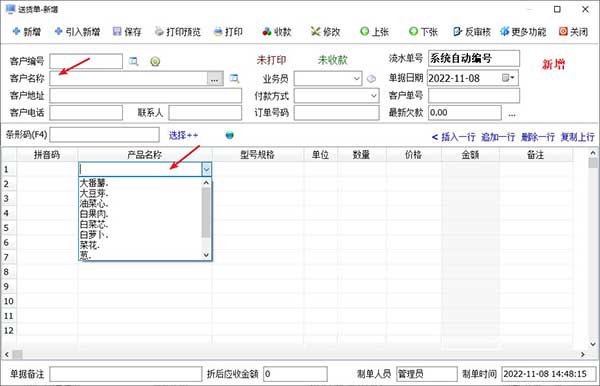Image resolution: width=600 pixels, height=386 pixels.
Task: Click the green round icon beside 客户编号
Action: pos(155,61)
